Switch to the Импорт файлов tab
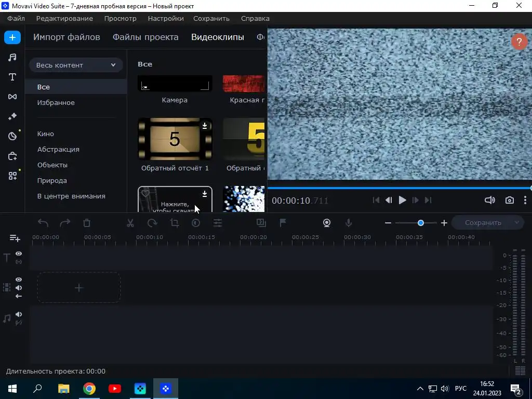This screenshot has height=399, width=532. coord(66,37)
